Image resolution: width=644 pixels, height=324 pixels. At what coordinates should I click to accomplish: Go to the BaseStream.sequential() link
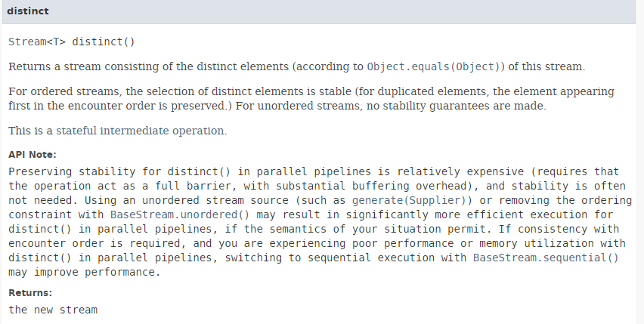(x=545, y=258)
